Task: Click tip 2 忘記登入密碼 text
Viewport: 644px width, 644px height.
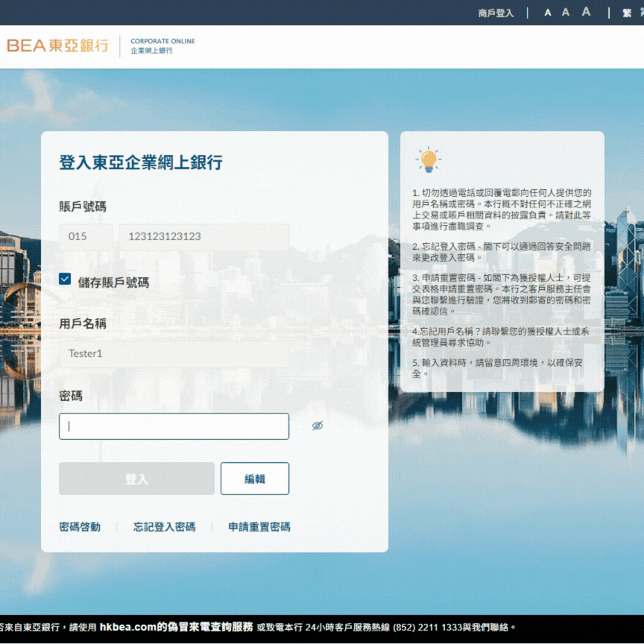Action: pyautogui.click(x=501, y=252)
